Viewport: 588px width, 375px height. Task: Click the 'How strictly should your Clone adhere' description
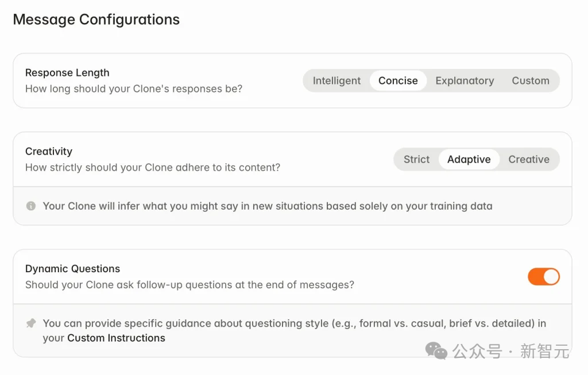pyautogui.click(x=153, y=168)
